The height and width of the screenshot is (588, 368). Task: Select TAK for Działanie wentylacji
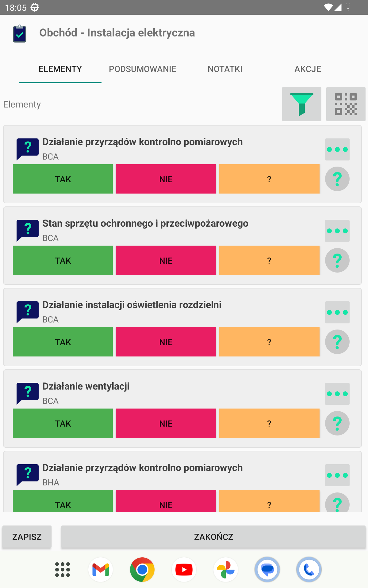tap(63, 423)
